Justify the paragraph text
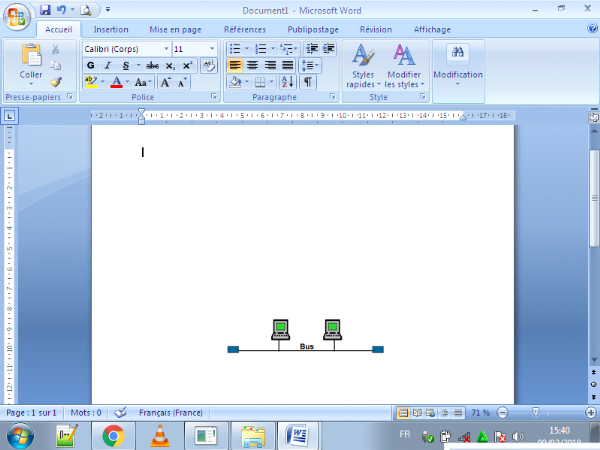 [x=288, y=65]
